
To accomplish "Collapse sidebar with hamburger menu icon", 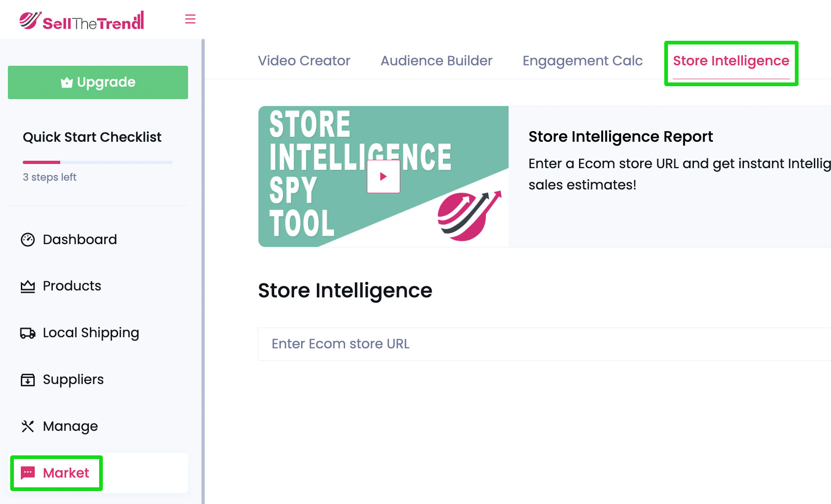I will coord(190,19).
